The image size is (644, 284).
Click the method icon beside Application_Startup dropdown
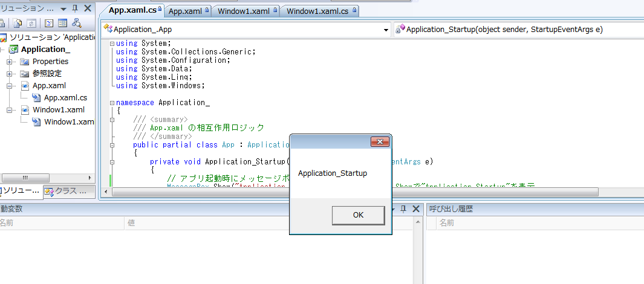400,29
